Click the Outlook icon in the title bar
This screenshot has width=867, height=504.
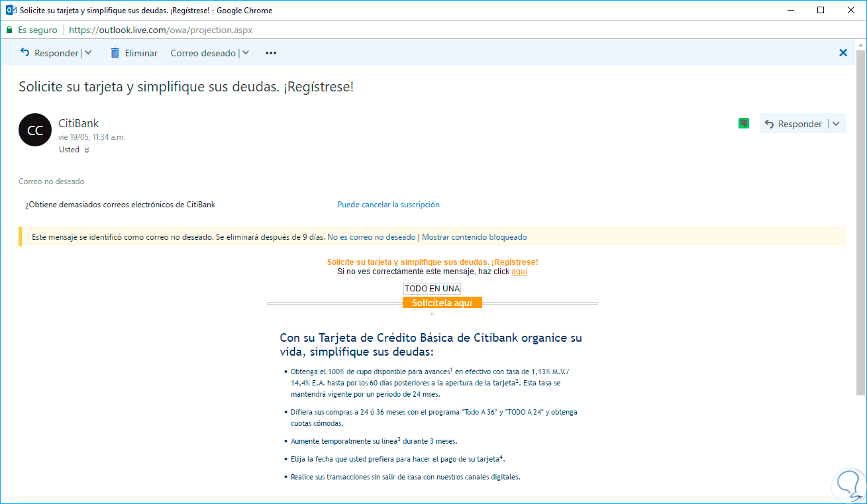(x=11, y=11)
